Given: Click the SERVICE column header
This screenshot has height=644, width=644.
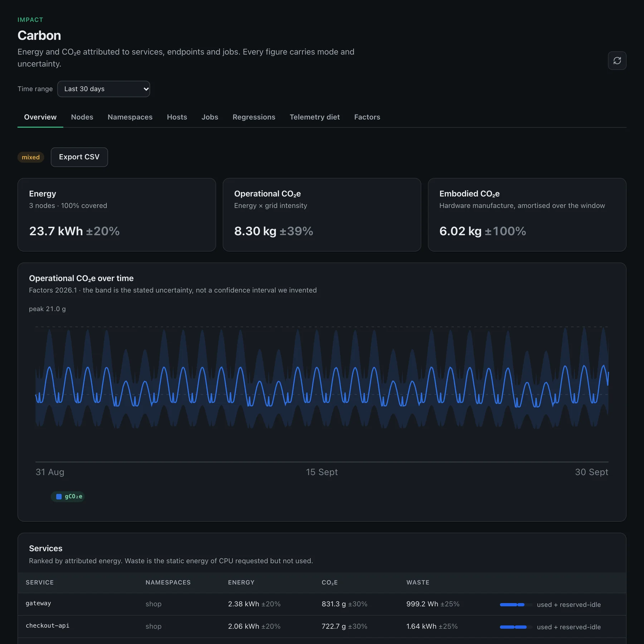Looking at the screenshot, I should pyautogui.click(x=40, y=582).
